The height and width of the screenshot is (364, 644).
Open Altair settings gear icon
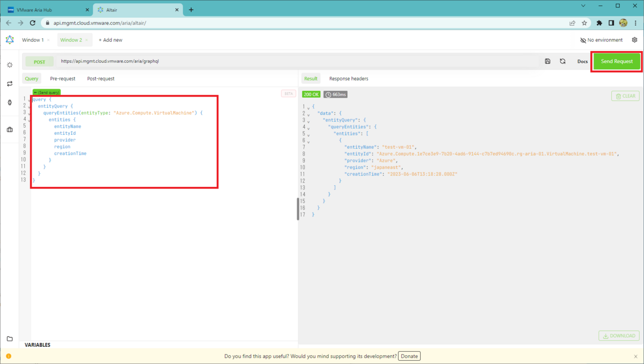click(x=635, y=40)
